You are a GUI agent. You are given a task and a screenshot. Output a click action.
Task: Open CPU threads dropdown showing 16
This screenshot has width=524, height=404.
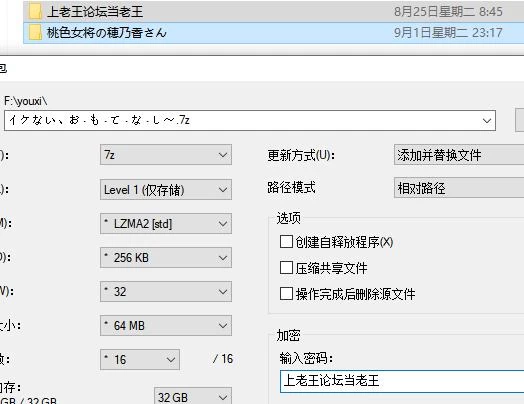tap(140, 360)
